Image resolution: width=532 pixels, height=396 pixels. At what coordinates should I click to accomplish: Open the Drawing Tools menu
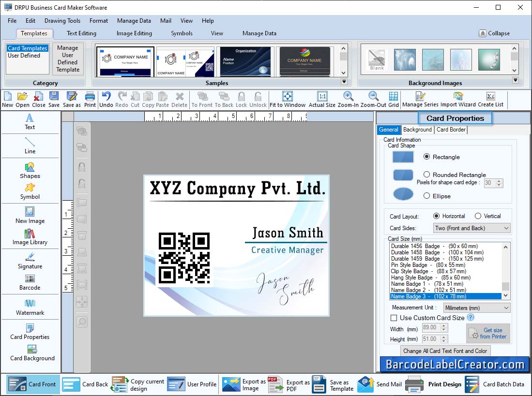62,21
